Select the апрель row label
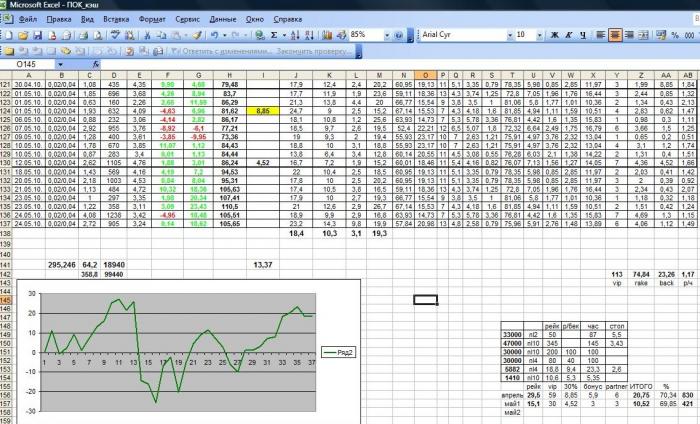700x424 pixels. [x=512, y=395]
